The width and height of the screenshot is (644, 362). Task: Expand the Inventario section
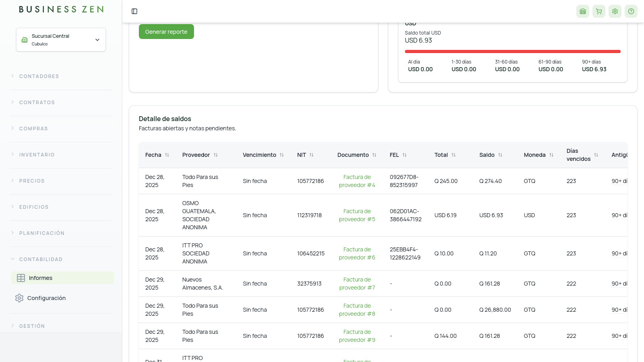coord(37,155)
